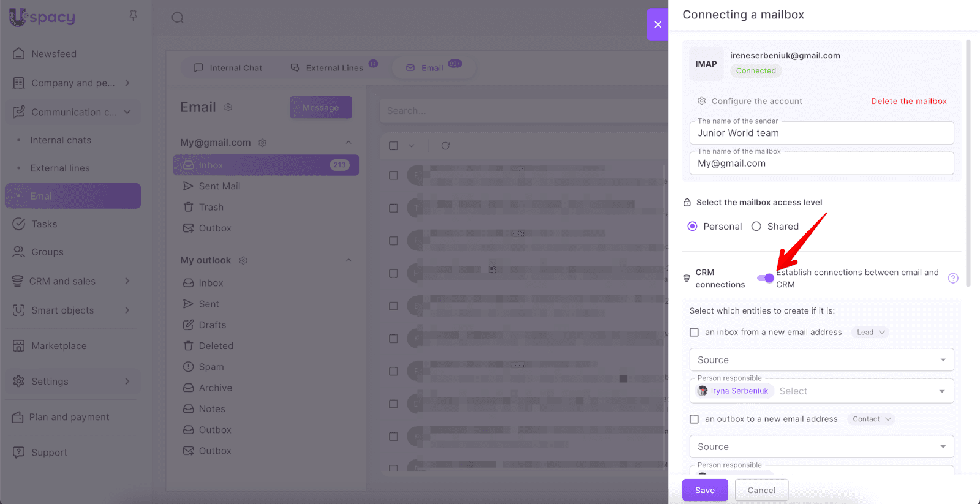Select the Shared access level radio
The image size is (980, 504).
(756, 227)
